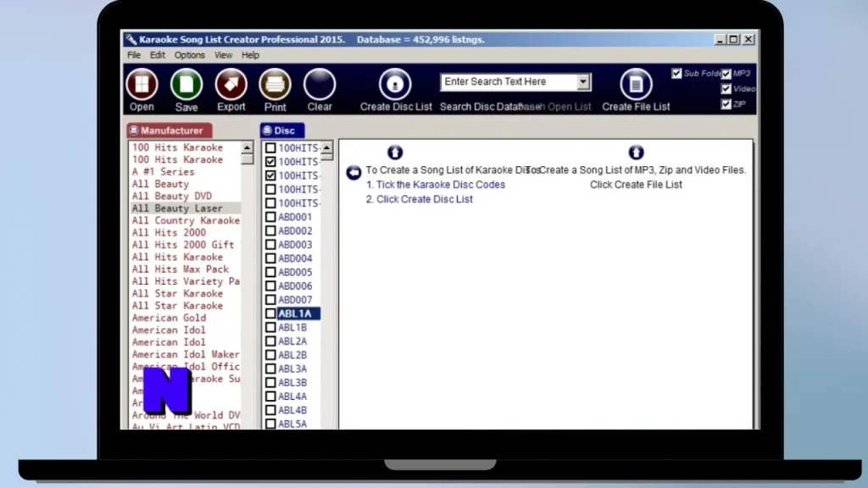This screenshot has height=488, width=868.
Task: Click the Manufacturer header button
Action: 170,130
